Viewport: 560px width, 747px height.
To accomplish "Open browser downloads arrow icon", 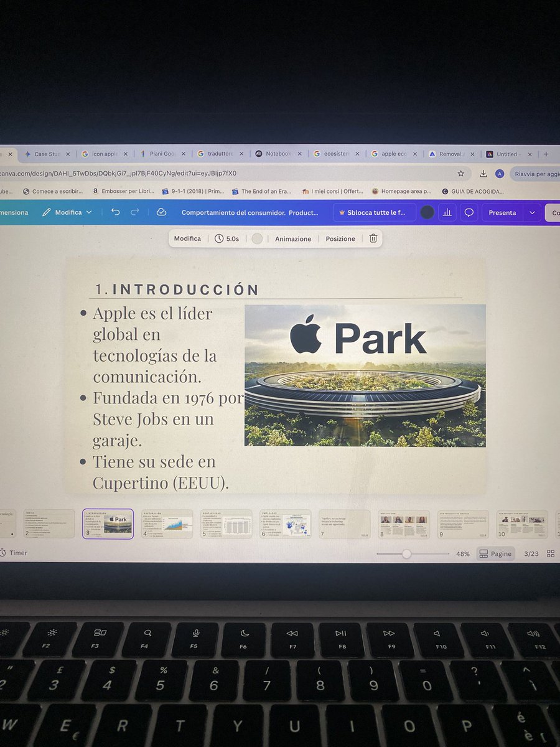I will point(484,174).
